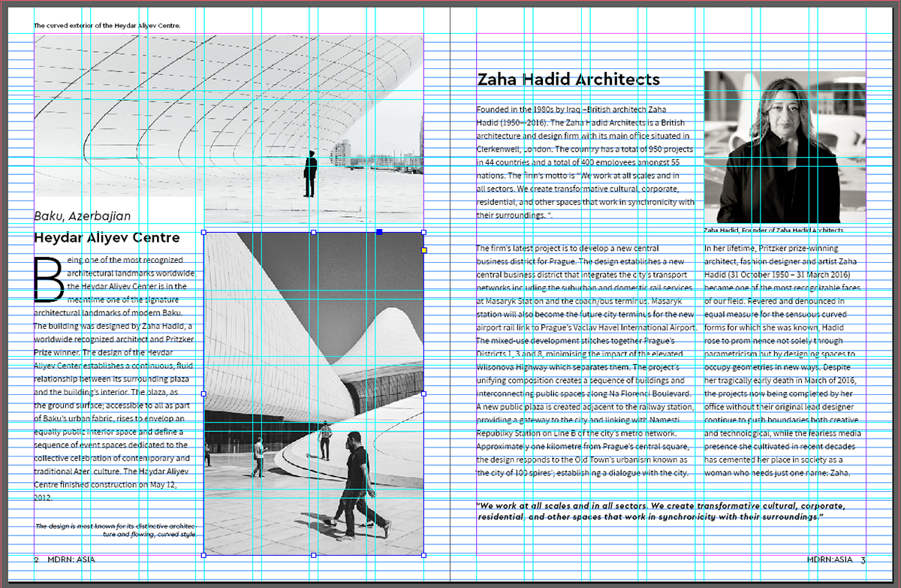Click the selected photo of people walking on plaza
Image resolution: width=901 pixels, height=588 pixels.
(x=313, y=394)
